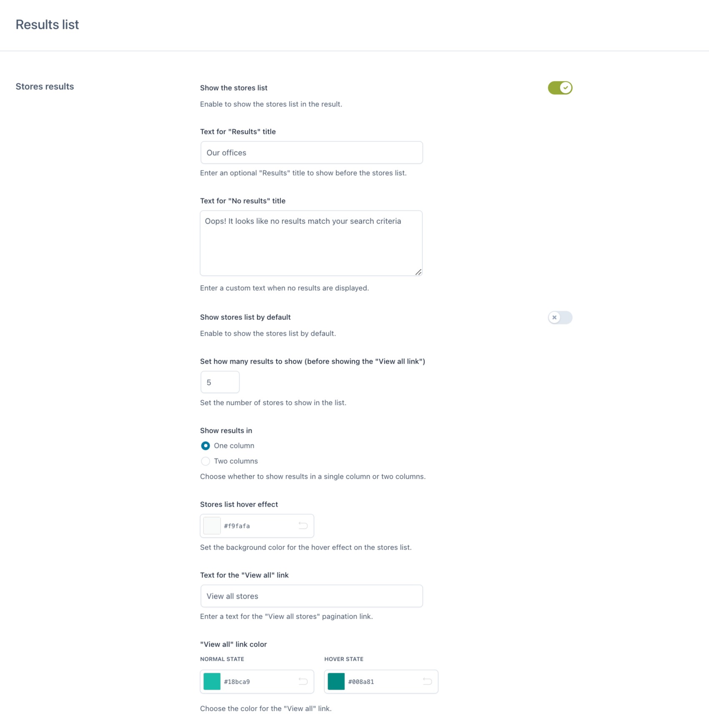Reset the hover state link color
This screenshot has width=709, height=728.
427,681
